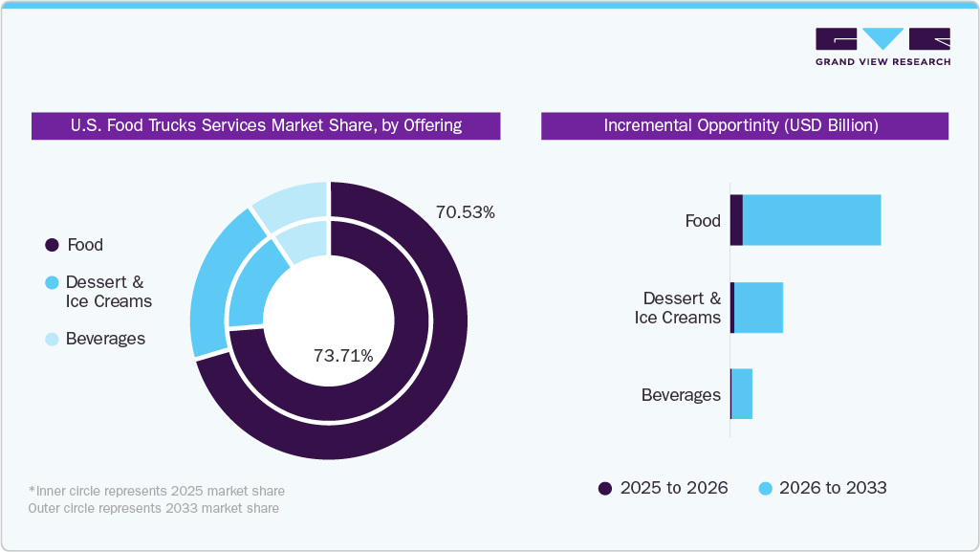Click the Dessert & Ice Creams legend dot
980x552 pixels.
[52, 282]
